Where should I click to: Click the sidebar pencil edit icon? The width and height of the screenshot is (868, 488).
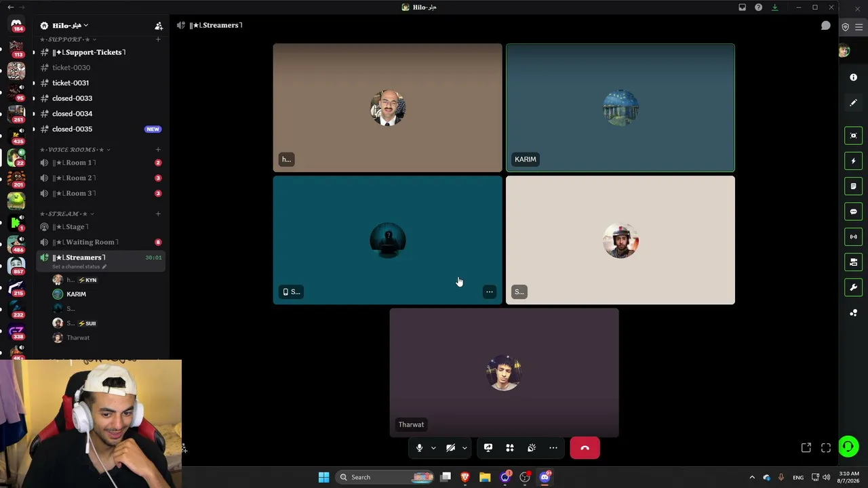point(853,103)
